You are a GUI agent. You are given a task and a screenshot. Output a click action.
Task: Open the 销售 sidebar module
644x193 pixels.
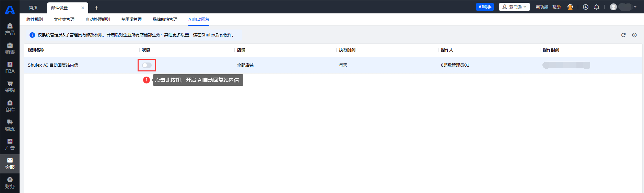pyautogui.click(x=10, y=48)
